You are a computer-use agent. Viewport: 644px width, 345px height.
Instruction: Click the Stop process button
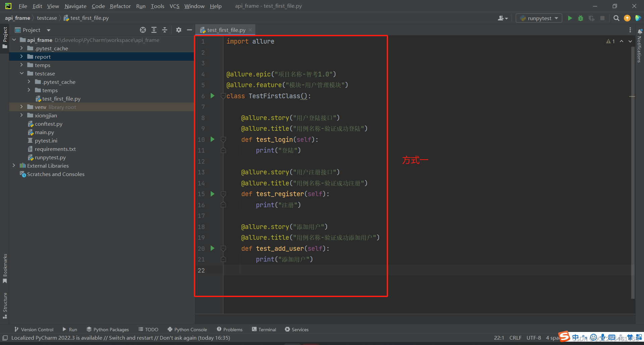click(x=602, y=18)
